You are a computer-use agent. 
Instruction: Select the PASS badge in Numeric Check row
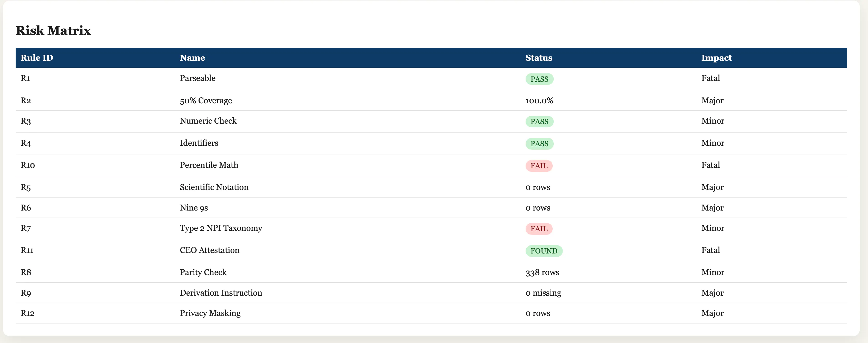[539, 121]
